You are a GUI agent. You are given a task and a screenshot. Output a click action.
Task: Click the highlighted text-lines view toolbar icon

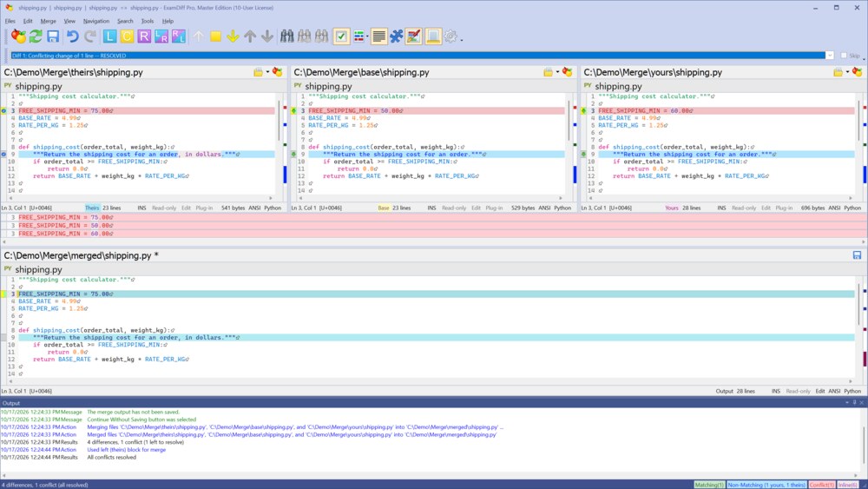[x=379, y=36]
